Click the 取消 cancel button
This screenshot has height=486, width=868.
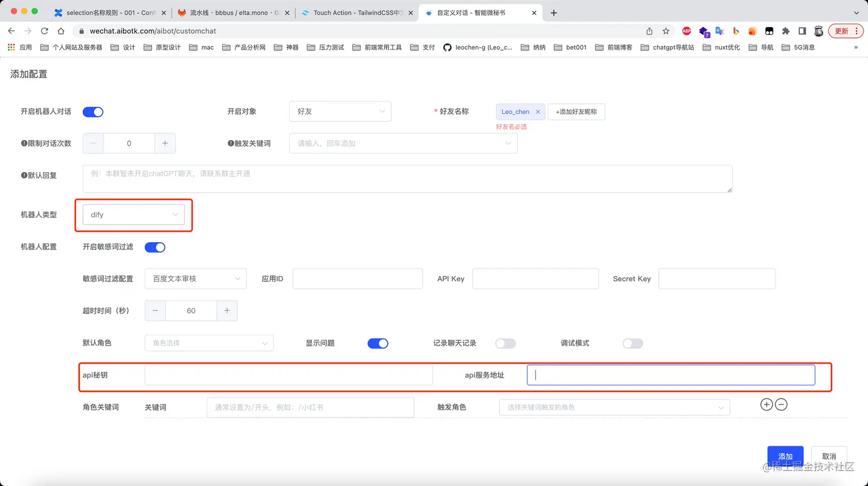coord(829,457)
